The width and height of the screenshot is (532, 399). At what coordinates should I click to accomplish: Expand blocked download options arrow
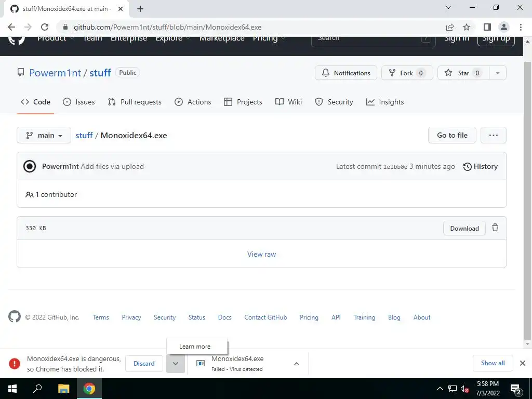176,363
